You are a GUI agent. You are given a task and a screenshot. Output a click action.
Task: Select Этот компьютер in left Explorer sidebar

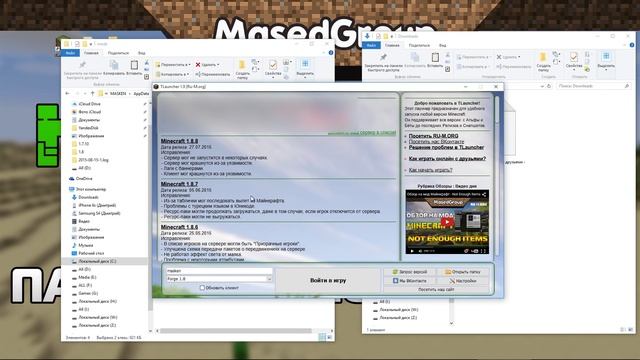tap(91, 189)
